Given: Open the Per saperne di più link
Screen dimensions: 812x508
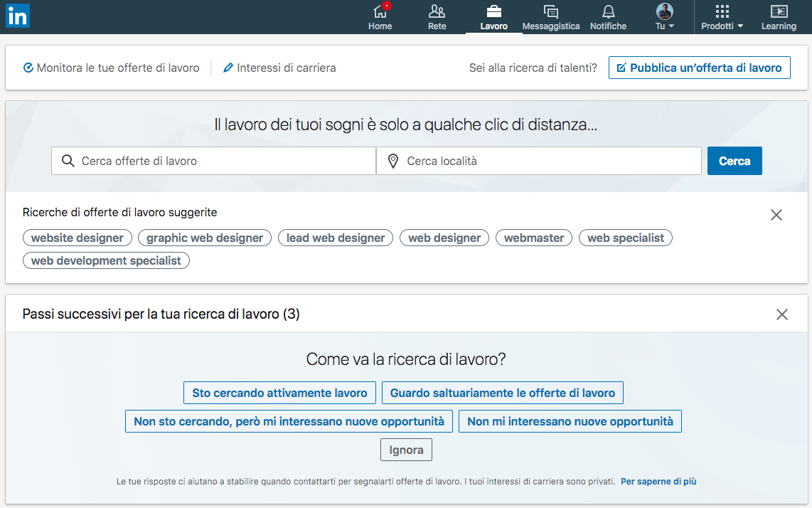Looking at the screenshot, I should click(x=658, y=482).
